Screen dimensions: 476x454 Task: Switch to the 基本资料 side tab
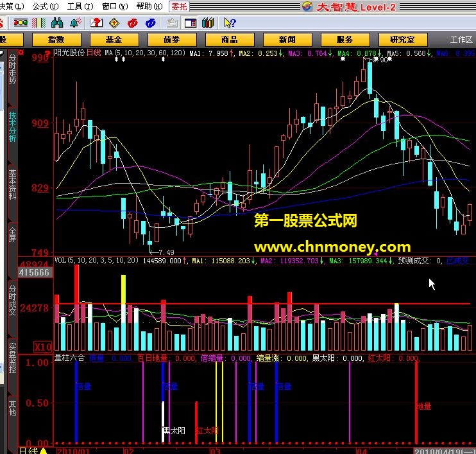pos(12,184)
